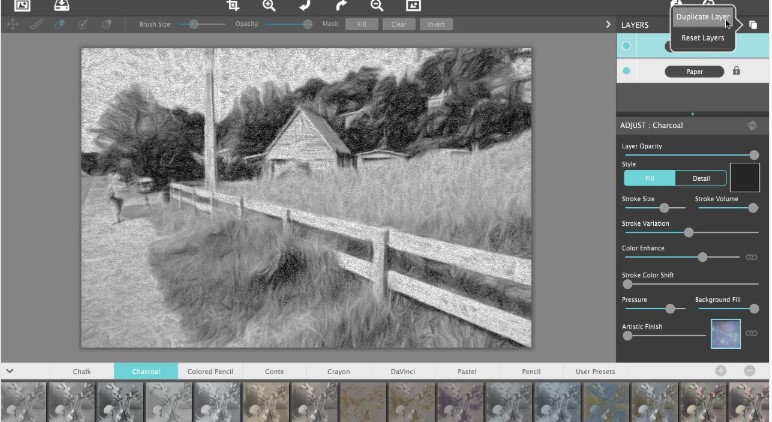Image resolution: width=772 pixels, height=422 pixels.
Task: Select the move arrows mask tool
Action: click(x=13, y=24)
